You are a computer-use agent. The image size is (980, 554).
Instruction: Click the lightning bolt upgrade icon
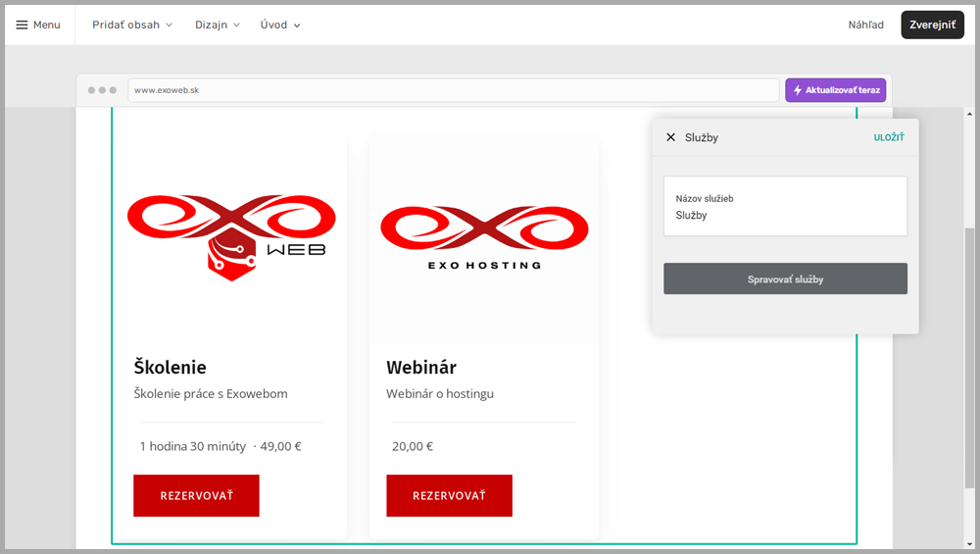click(x=797, y=90)
